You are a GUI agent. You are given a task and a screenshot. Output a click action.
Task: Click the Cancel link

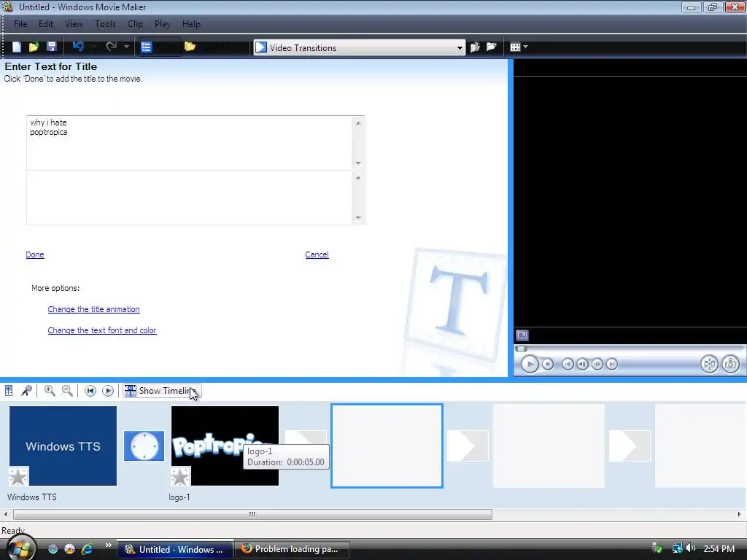click(317, 254)
